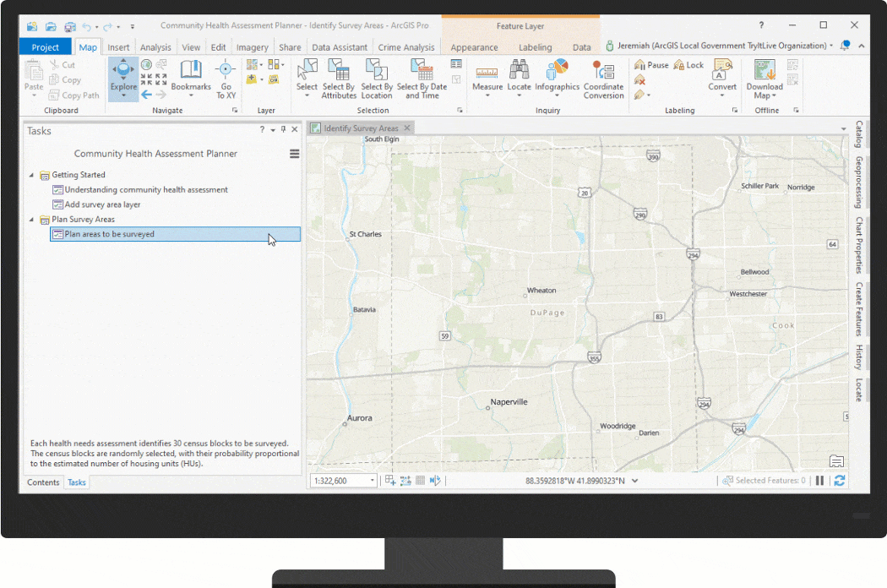Open Understanding community health assessment task
887x588 pixels.
tap(139, 189)
